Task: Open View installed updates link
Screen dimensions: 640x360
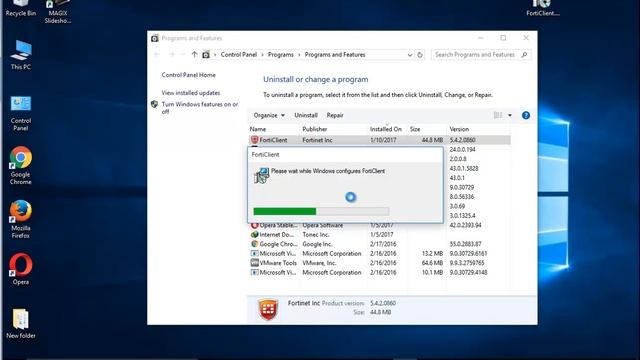Action: pyautogui.click(x=191, y=93)
